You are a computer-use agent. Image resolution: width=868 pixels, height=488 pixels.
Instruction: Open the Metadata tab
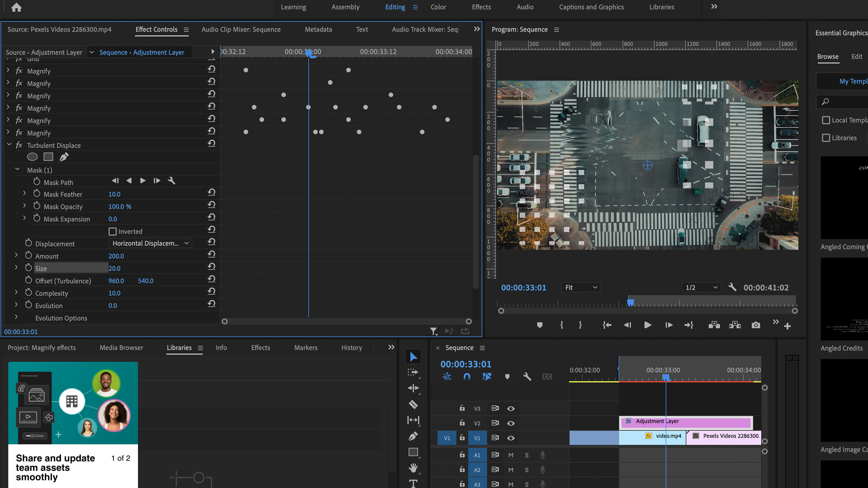(318, 29)
